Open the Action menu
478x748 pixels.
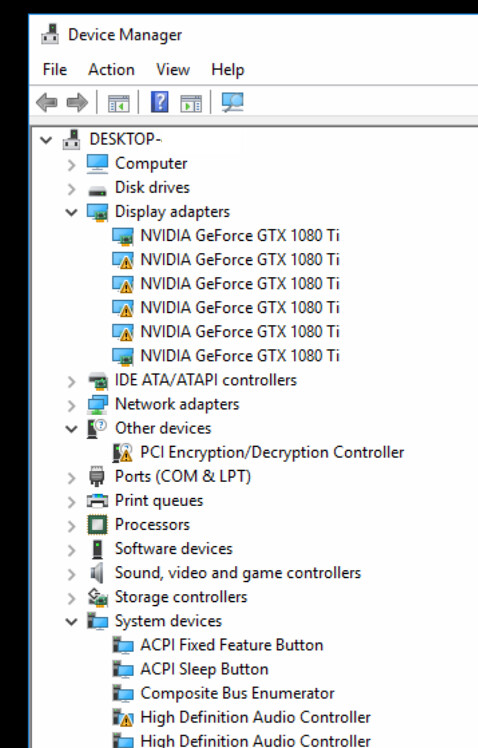pyautogui.click(x=111, y=70)
